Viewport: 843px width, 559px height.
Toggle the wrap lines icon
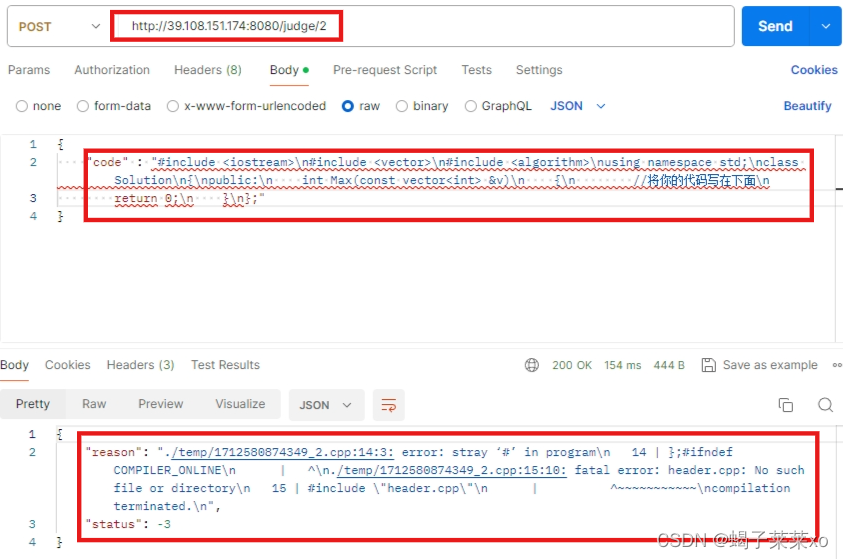tap(389, 405)
